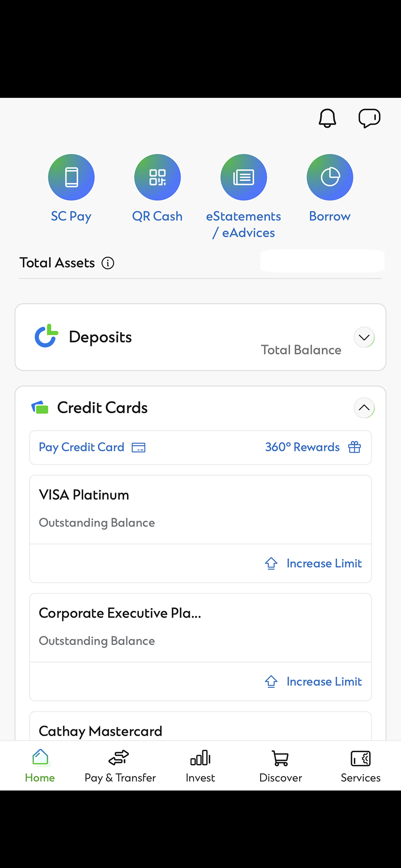Screen dimensions: 401x868
Task: Toggle balance visibility next to Total Assets
Action: pyautogui.click(x=322, y=261)
